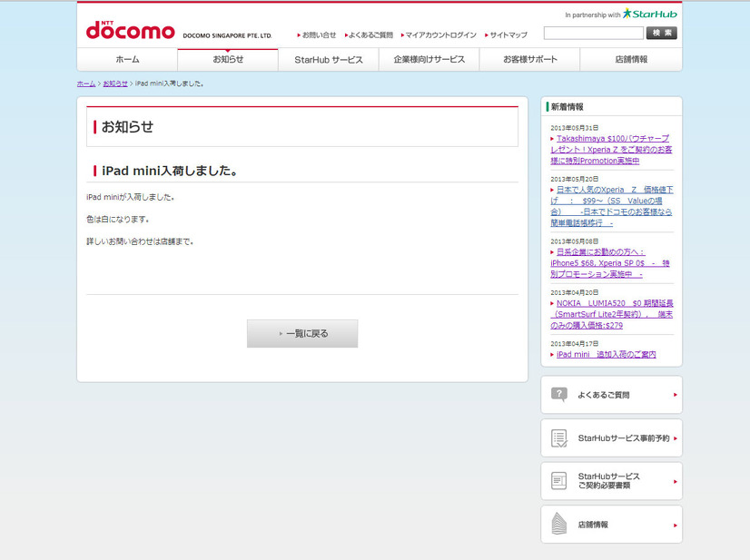Open the お客様サポート navigation tab
The height and width of the screenshot is (560, 750).
tap(529, 60)
